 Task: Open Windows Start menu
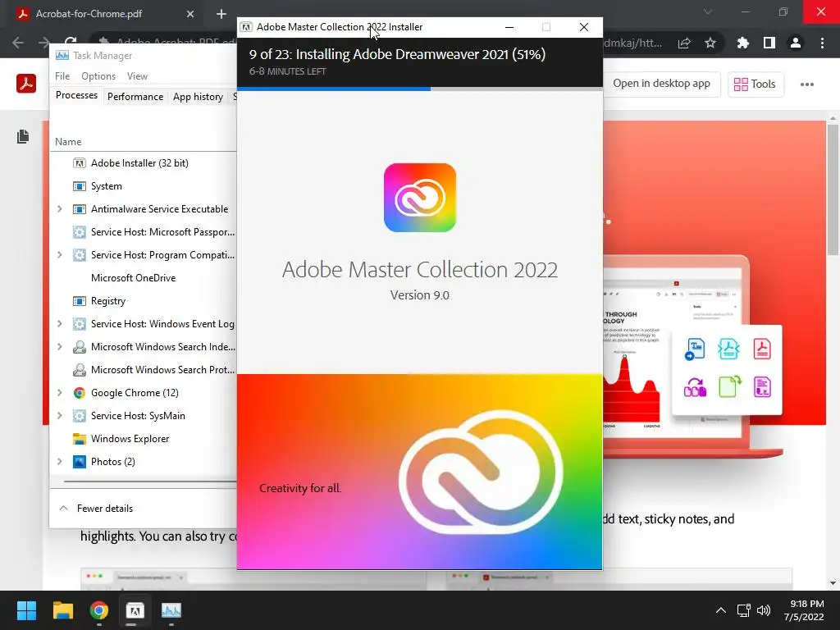(x=26, y=610)
